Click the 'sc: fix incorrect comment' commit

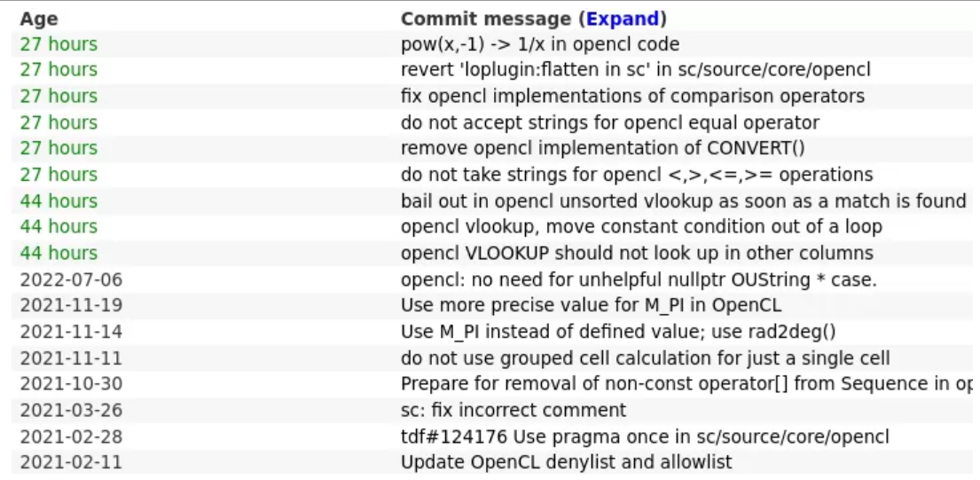(513, 410)
